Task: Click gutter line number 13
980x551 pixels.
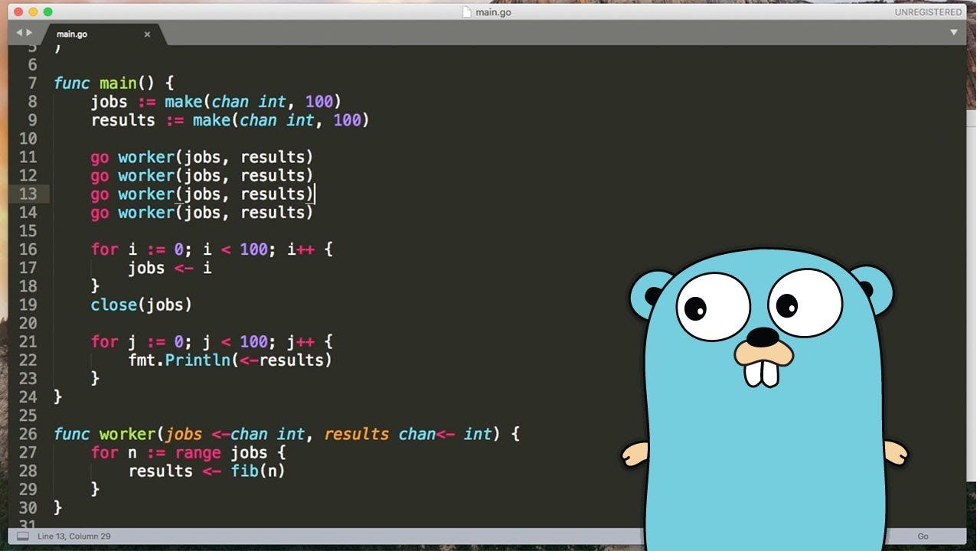Action: (x=28, y=194)
